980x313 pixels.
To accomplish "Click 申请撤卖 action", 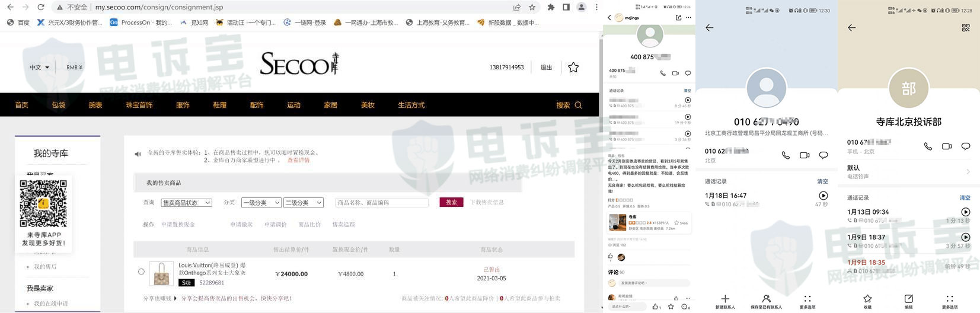I will 241,225.
